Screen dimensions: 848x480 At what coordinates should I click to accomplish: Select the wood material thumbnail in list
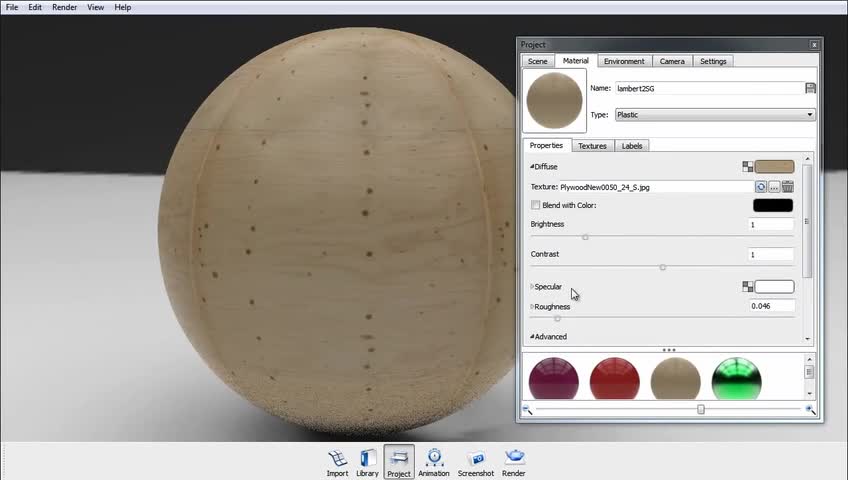[675, 378]
